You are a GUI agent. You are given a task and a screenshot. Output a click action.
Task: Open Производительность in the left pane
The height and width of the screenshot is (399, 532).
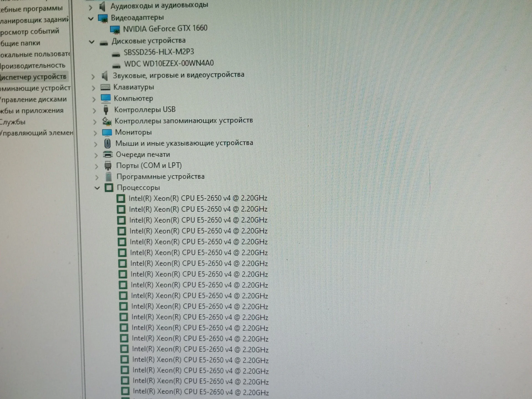[33, 66]
